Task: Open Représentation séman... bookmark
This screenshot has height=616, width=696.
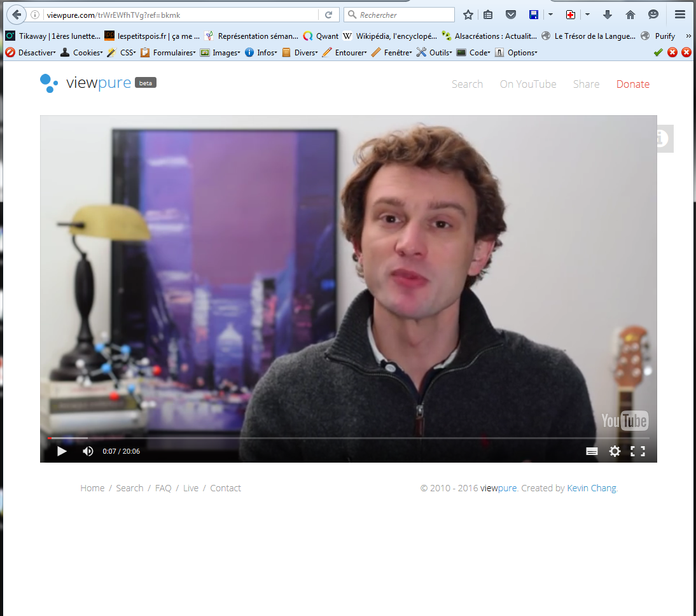Action: (252, 36)
